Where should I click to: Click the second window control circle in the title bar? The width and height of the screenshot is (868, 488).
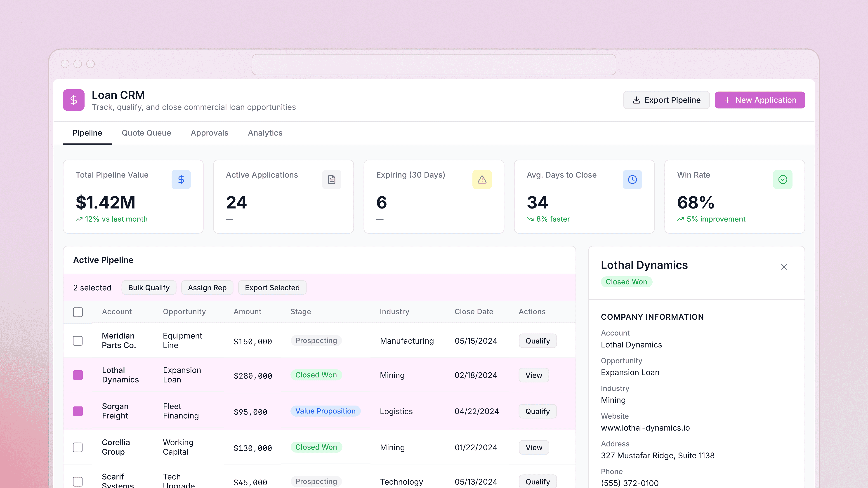pyautogui.click(x=78, y=64)
